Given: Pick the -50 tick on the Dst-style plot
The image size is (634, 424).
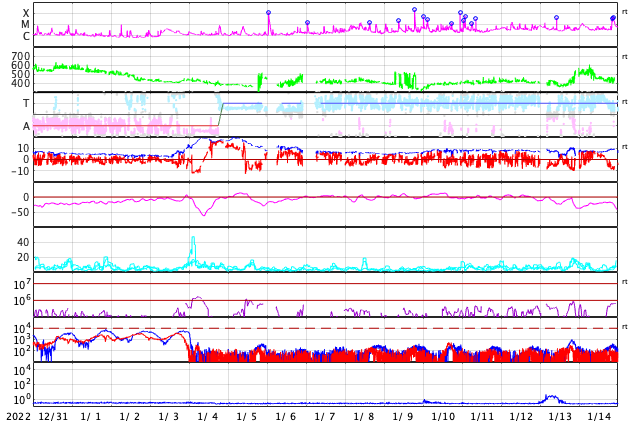Looking at the screenshot, I should [20, 212].
